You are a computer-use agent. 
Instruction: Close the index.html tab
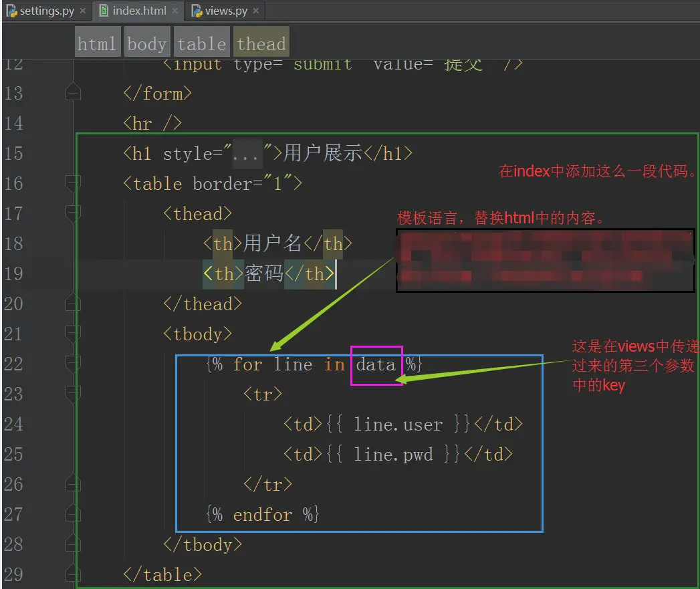tap(174, 11)
